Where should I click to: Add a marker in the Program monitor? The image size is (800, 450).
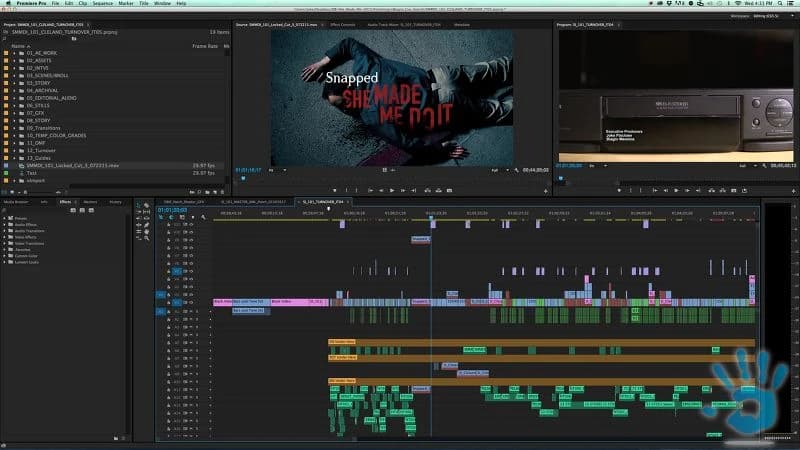[x=619, y=190]
